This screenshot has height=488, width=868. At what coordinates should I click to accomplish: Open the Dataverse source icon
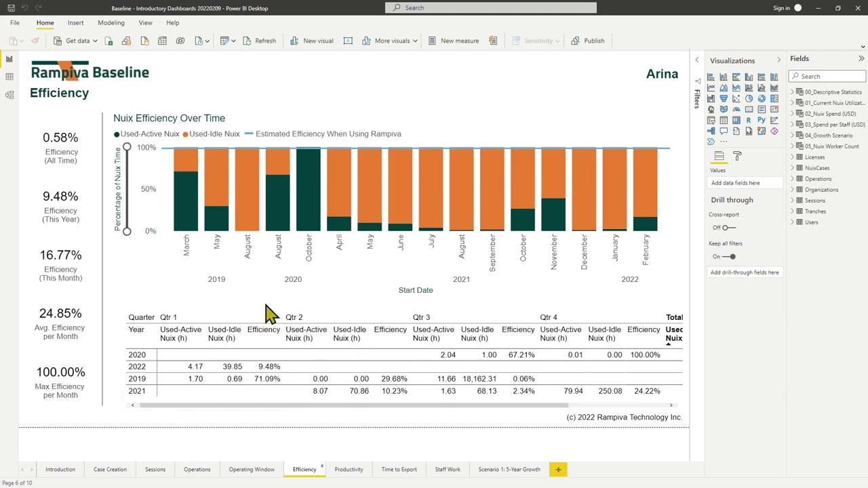180,41
